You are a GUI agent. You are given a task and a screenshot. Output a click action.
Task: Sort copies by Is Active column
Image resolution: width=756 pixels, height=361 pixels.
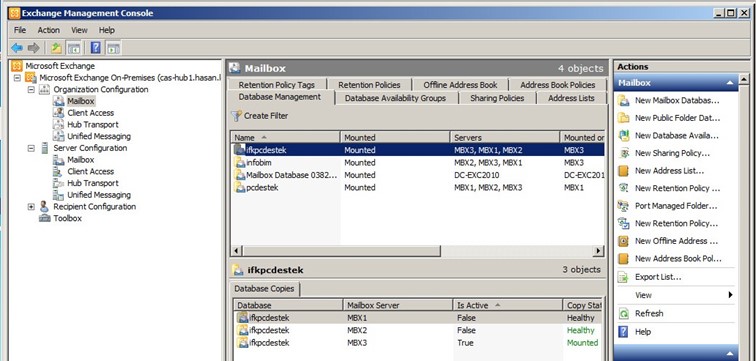[508, 305]
